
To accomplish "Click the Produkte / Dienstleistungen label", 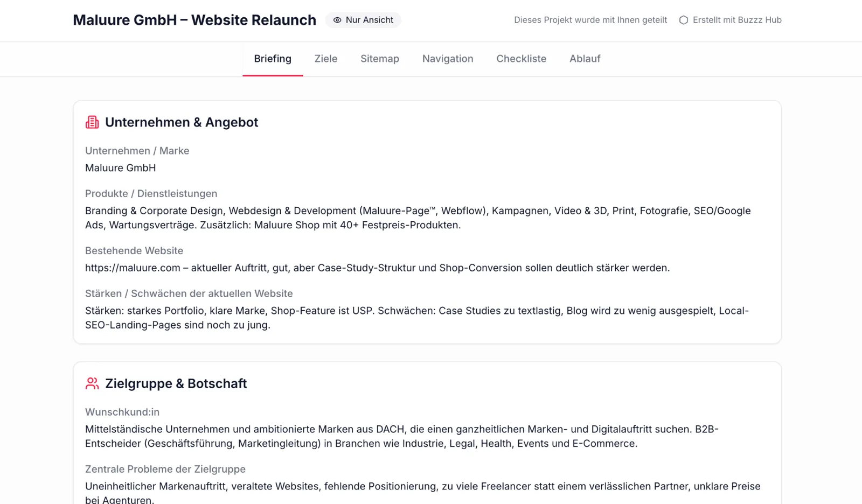I will pyautogui.click(x=151, y=193).
